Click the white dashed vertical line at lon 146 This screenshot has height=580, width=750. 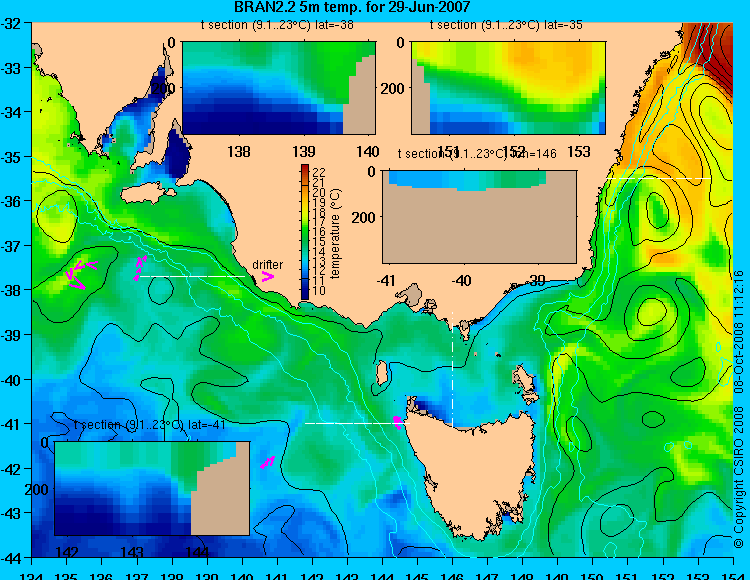coord(452,369)
